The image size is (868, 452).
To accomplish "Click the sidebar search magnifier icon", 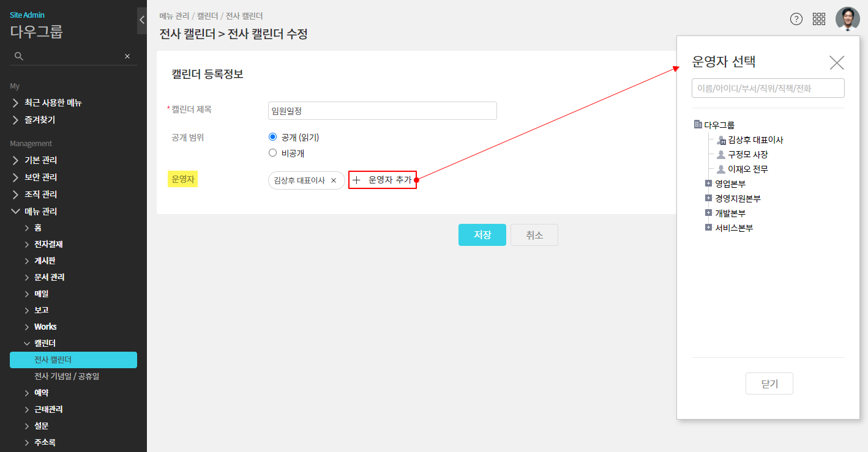I will [x=19, y=56].
